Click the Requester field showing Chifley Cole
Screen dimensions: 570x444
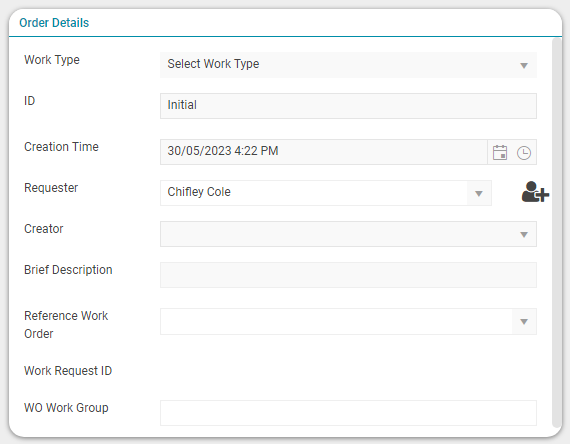pos(314,193)
